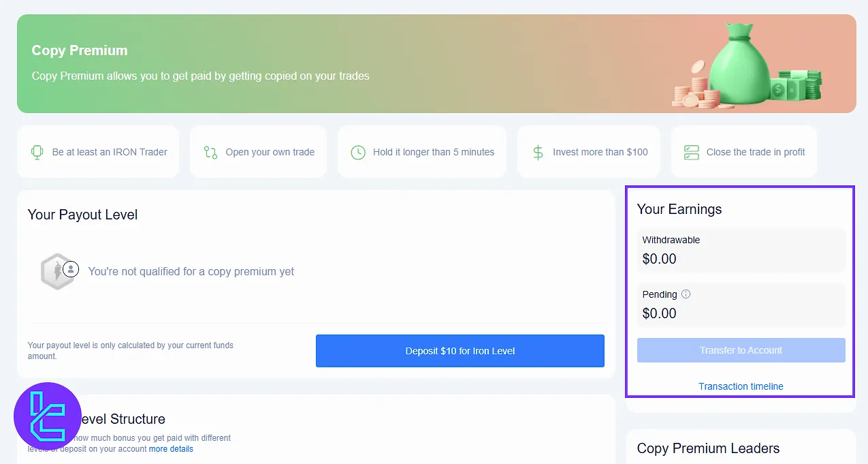Click the money bag illustration
Image resolution: width=868 pixels, height=464 pixels.
click(739, 65)
